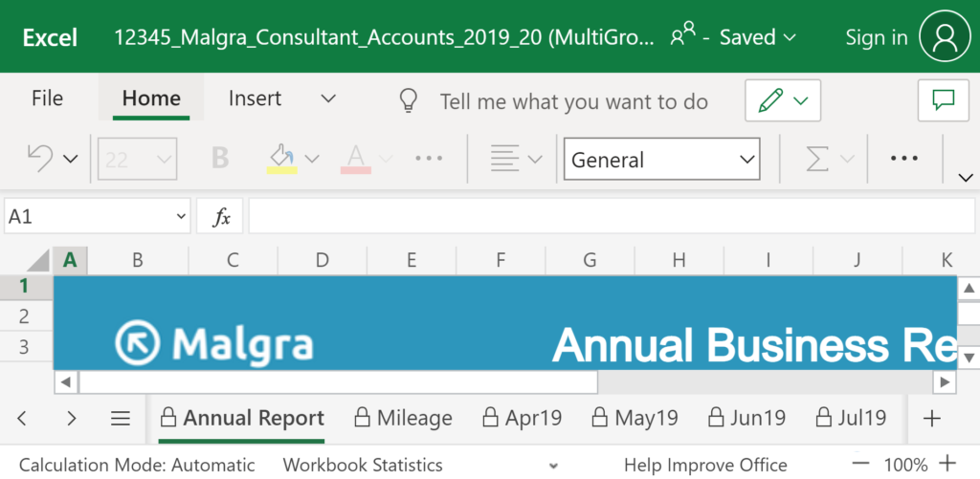
Task: Click the text alignment icon
Action: pos(505,159)
